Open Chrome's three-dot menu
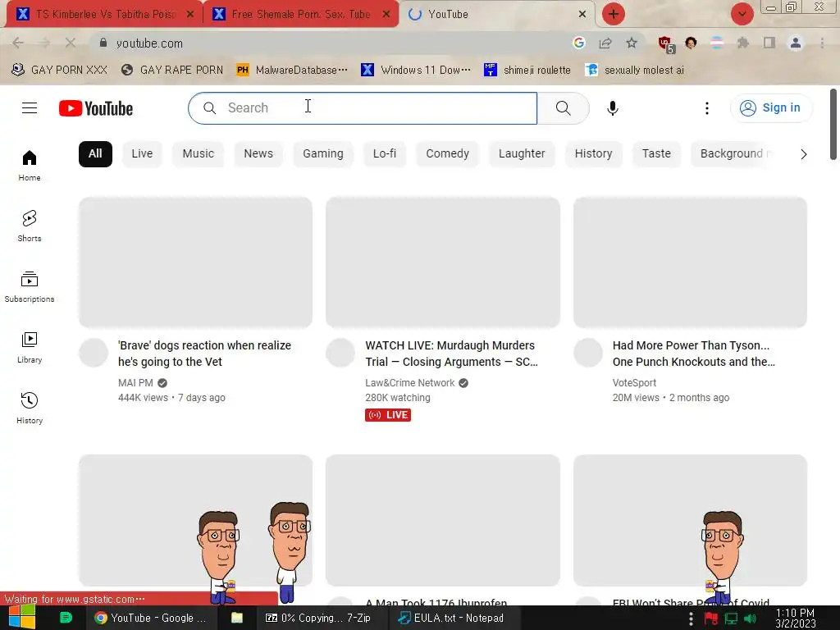This screenshot has height=630, width=840. click(822, 43)
